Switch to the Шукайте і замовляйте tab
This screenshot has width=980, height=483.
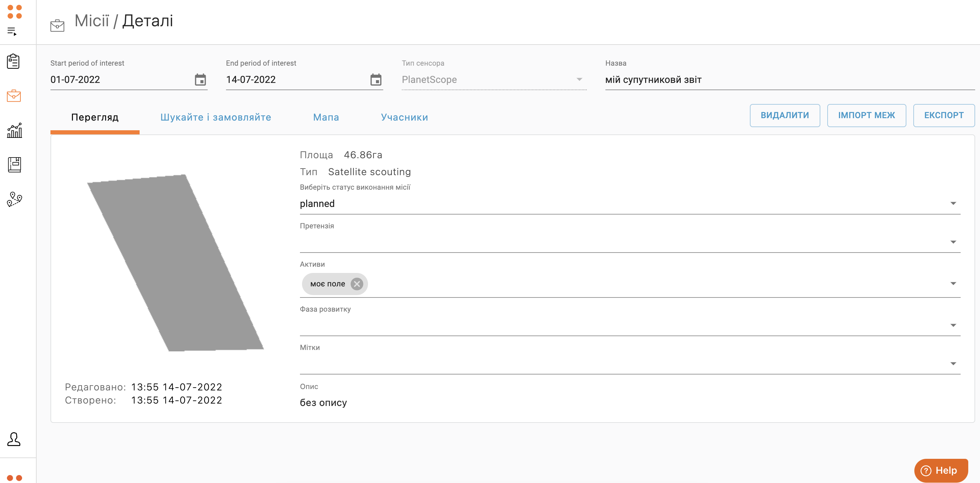tap(216, 117)
